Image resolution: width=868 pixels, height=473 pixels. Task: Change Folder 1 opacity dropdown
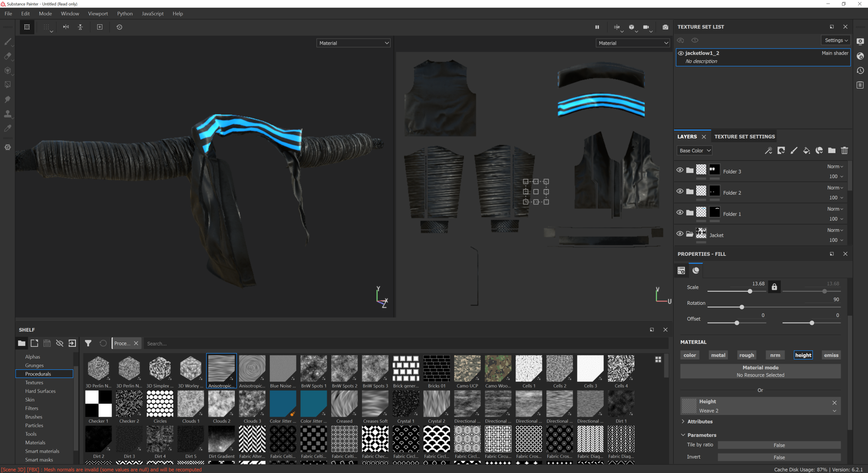click(x=836, y=219)
